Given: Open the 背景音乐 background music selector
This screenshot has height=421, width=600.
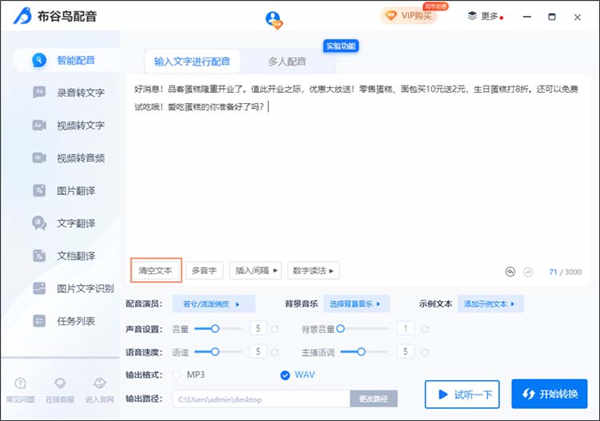Looking at the screenshot, I should click(356, 304).
